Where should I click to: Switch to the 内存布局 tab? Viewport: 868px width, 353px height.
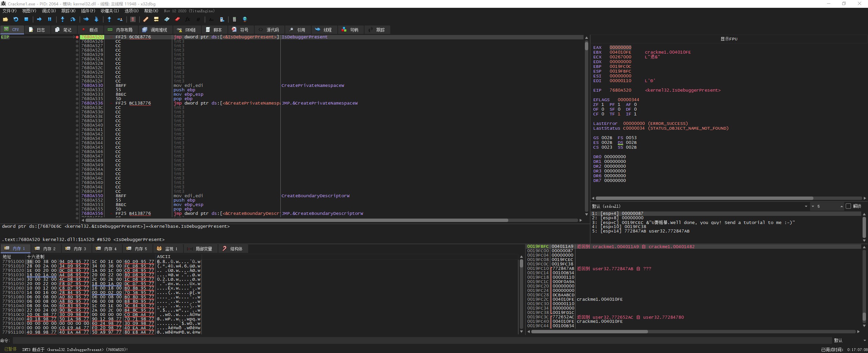[120, 30]
